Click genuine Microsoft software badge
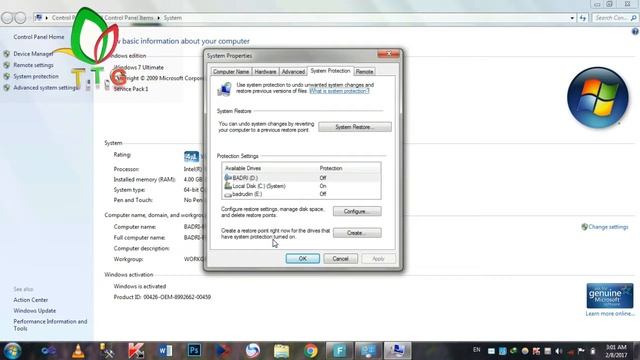 (610, 296)
